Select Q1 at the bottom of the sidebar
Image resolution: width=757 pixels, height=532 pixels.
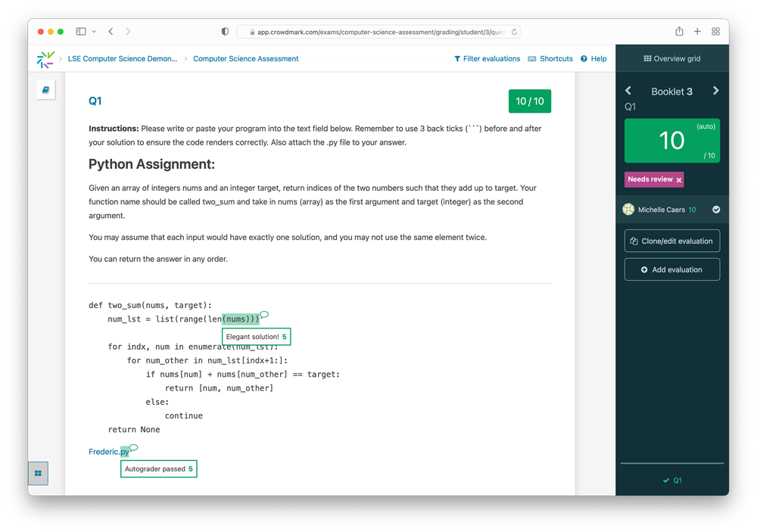[671, 480]
